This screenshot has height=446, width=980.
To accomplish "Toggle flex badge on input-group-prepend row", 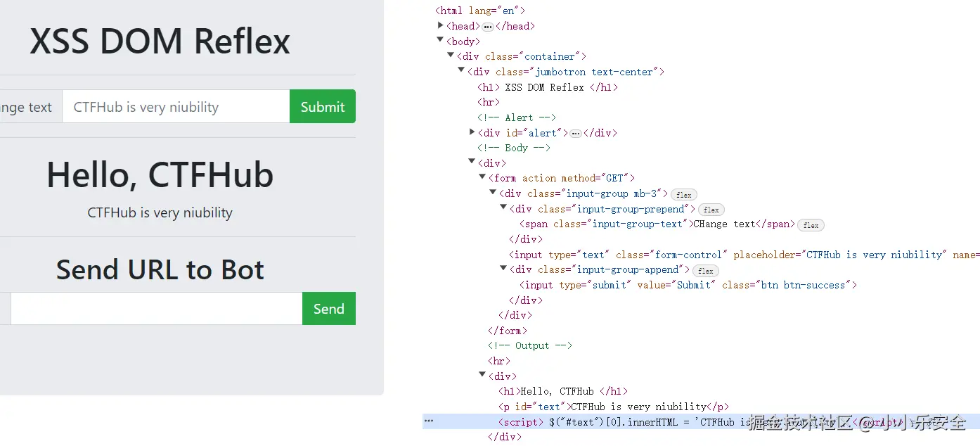I will point(711,210).
